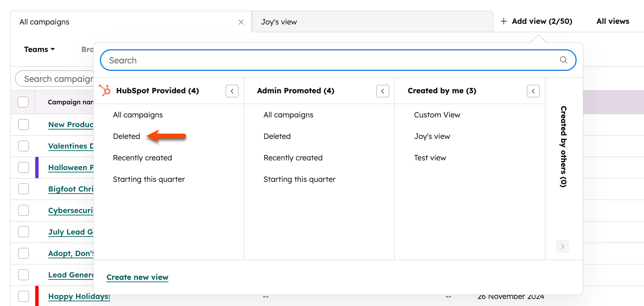The image size is (644, 306).
Task: Collapse the Admin Promoted column
Action: click(x=382, y=91)
